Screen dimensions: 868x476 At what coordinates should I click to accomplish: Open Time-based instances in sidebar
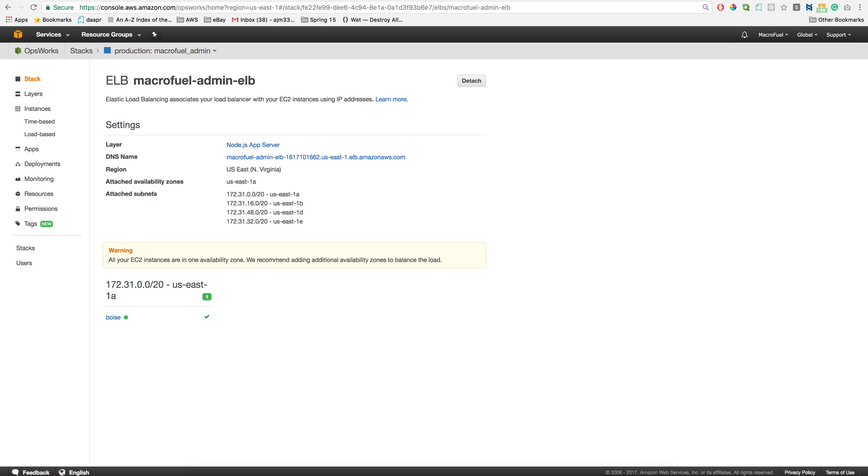click(x=40, y=122)
